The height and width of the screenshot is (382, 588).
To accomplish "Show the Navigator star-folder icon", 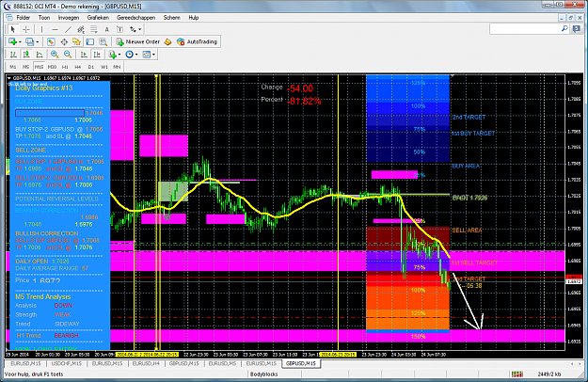I will point(76,41).
